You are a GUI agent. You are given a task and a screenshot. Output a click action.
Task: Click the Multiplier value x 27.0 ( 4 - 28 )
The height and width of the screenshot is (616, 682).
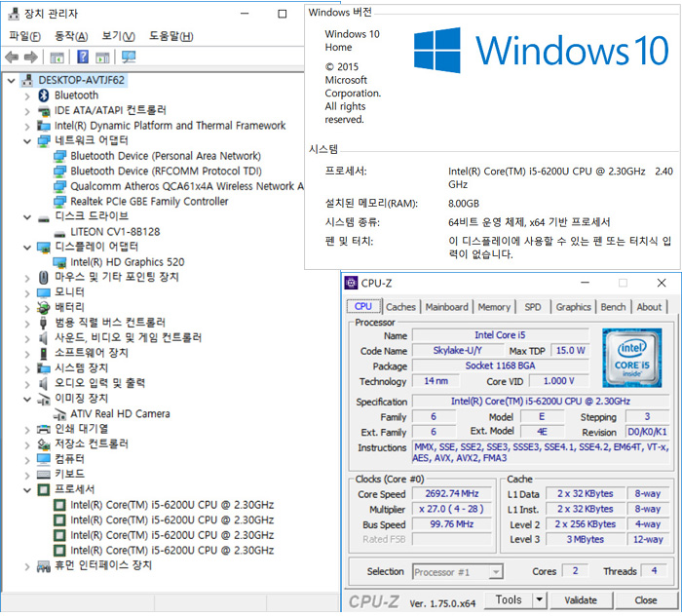pyautogui.click(x=452, y=509)
